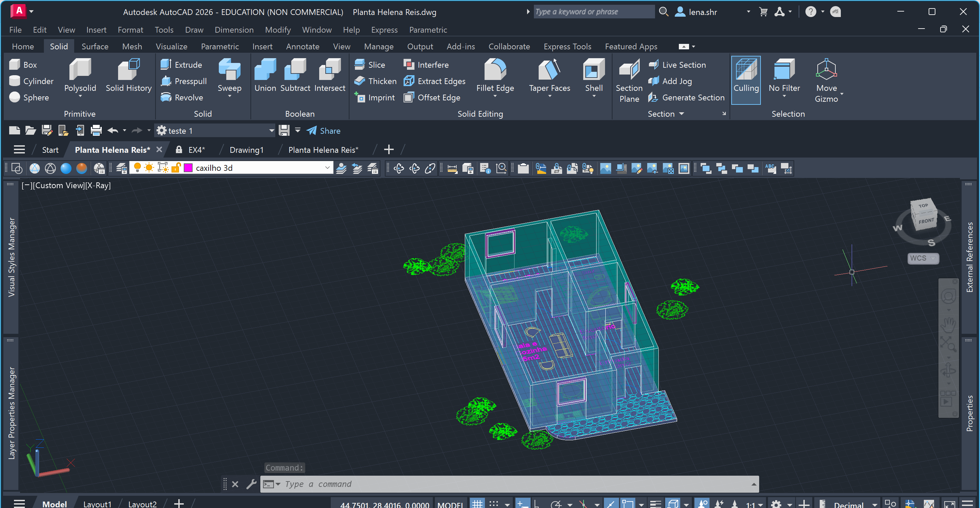Select Extract Edges tool

[x=435, y=81]
